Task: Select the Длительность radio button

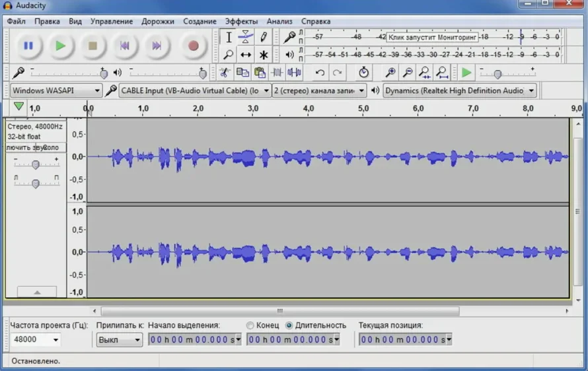Action: 289,325
